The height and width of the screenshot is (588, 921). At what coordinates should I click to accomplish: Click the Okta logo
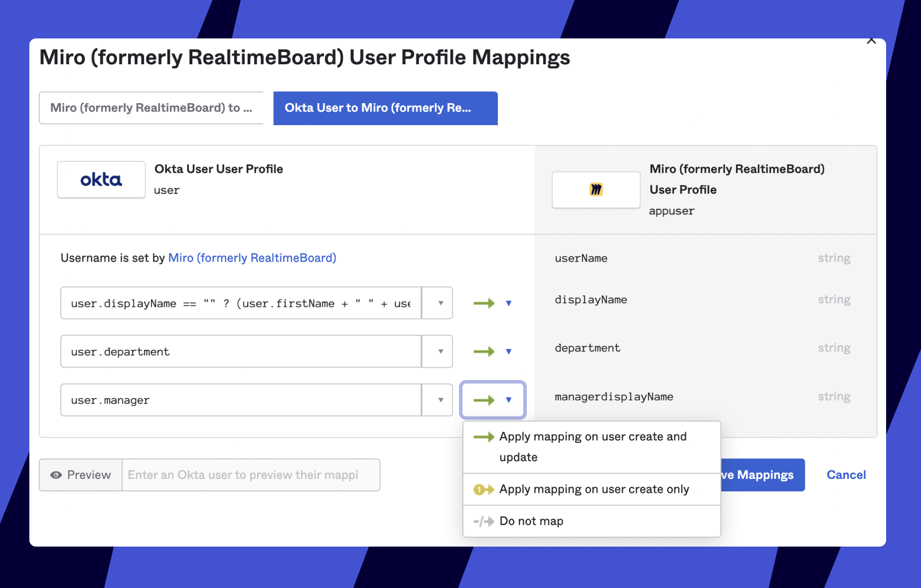(x=101, y=179)
